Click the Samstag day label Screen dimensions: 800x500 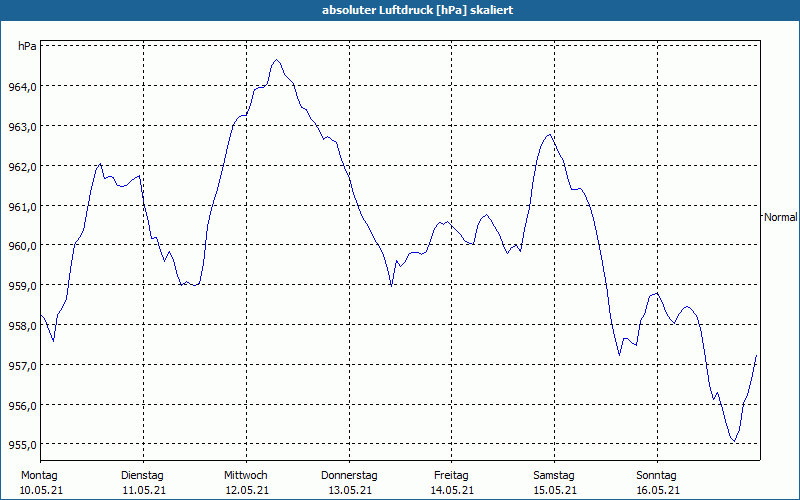click(554, 476)
